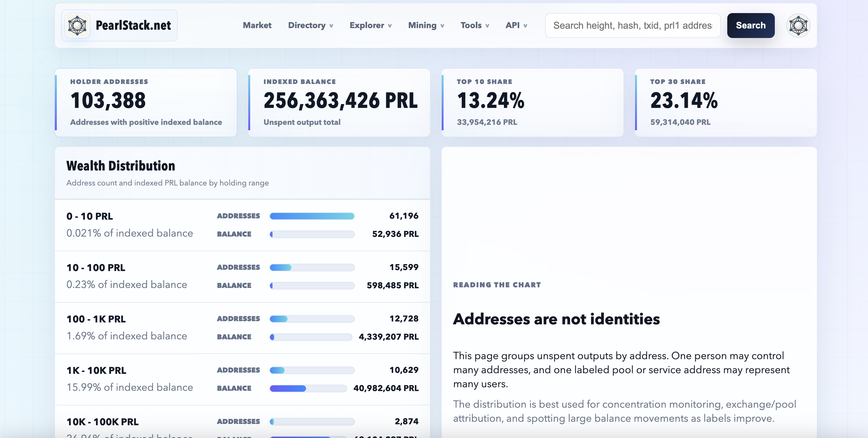Screen dimensions: 868x438
Task: Open the Market menu item
Action: click(257, 25)
